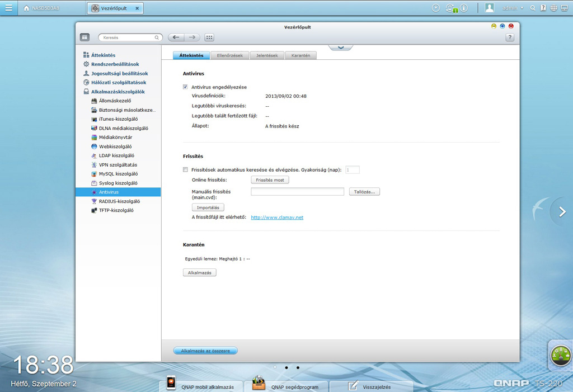Open MySQL kiszolgáló entry
Image resolution: width=573 pixels, height=392 pixels.
click(114, 174)
